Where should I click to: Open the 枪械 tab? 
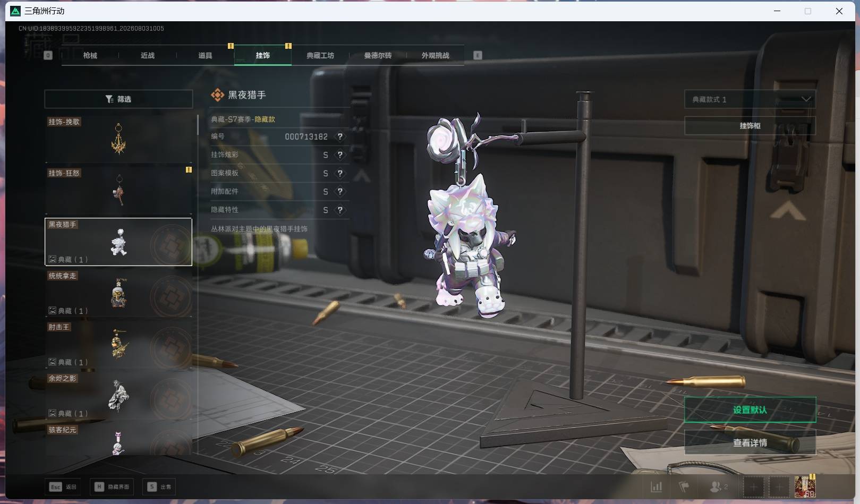pyautogui.click(x=90, y=55)
